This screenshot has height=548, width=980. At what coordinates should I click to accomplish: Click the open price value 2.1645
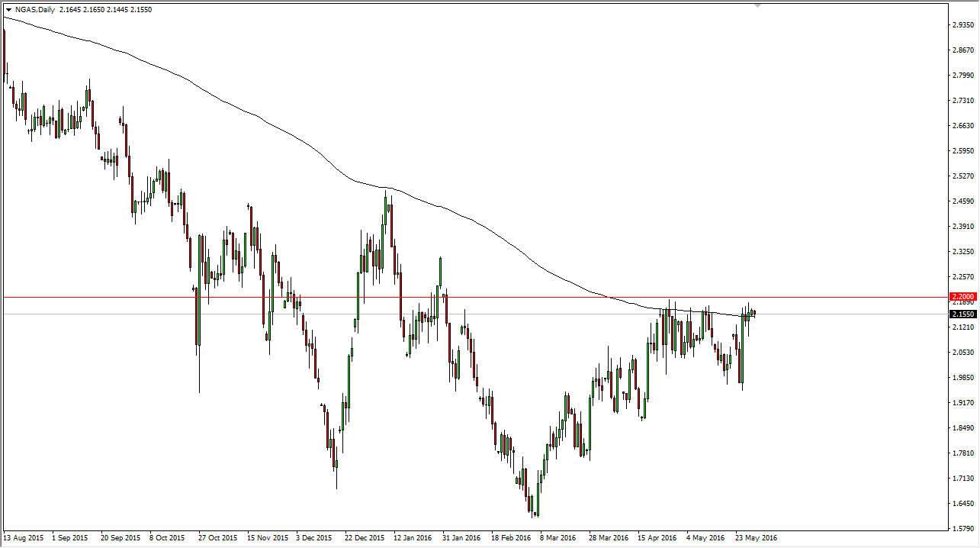coord(72,10)
